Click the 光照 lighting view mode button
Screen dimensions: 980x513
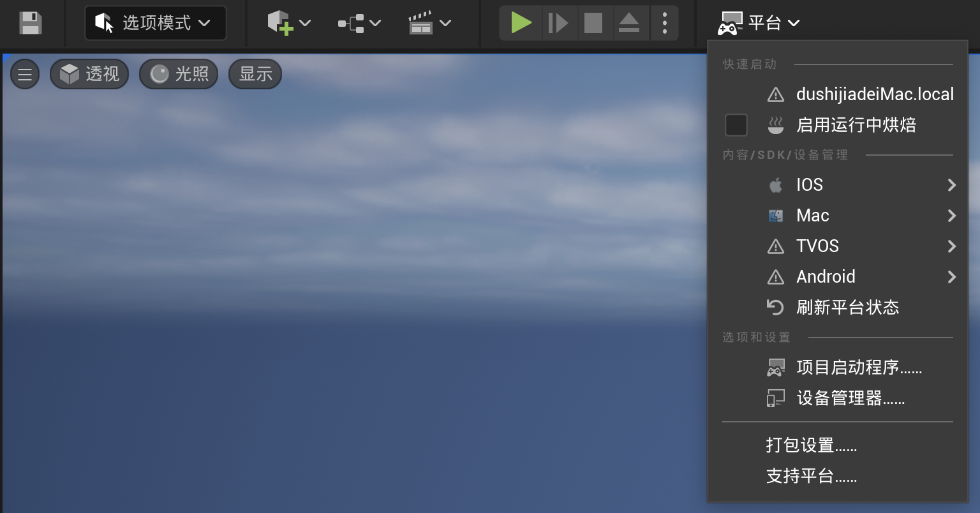pyautogui.click(x=179, y=74)
